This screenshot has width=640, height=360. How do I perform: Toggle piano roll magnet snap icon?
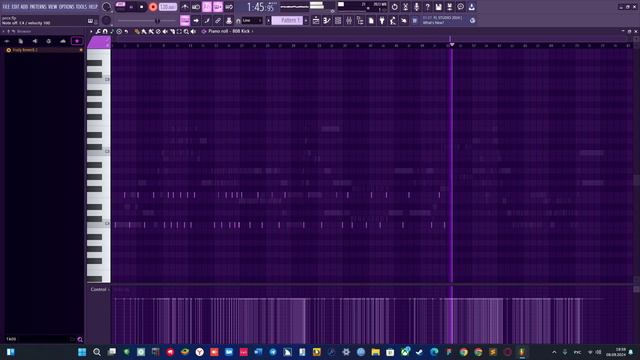point(105,31)
